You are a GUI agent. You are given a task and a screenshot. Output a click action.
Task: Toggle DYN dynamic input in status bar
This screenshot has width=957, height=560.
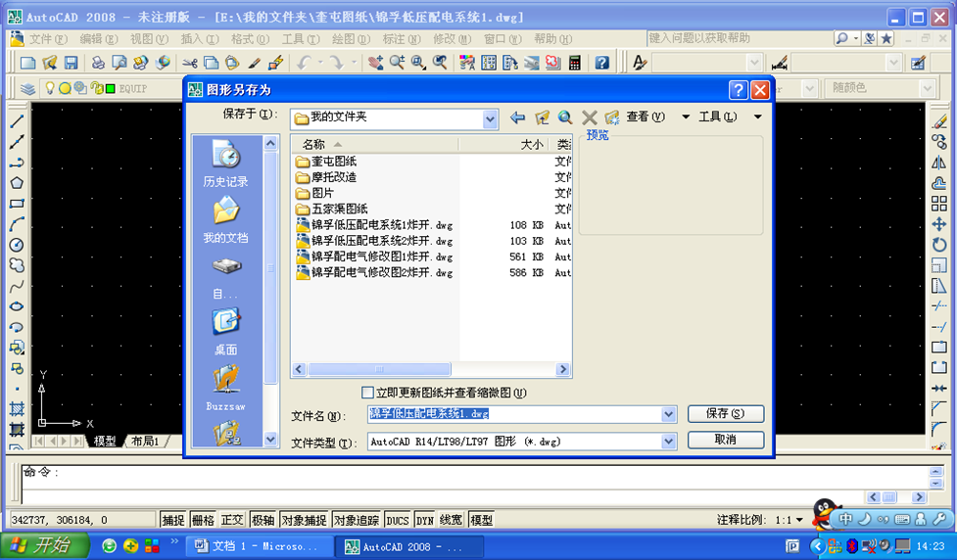[x=425, y=520]
